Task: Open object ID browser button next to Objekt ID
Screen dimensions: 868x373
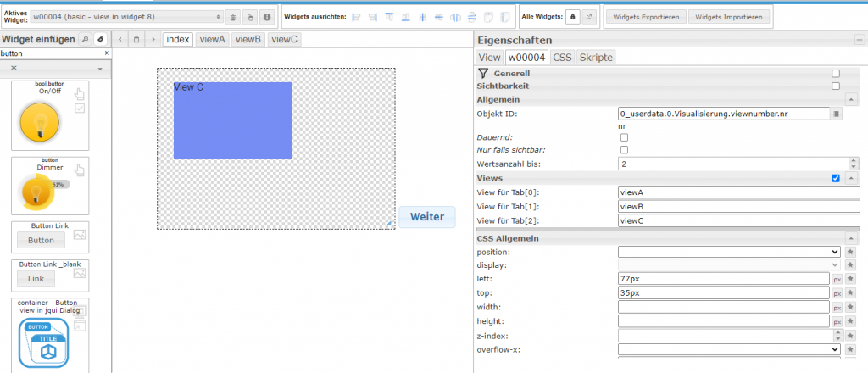Action: click(836, 113)
